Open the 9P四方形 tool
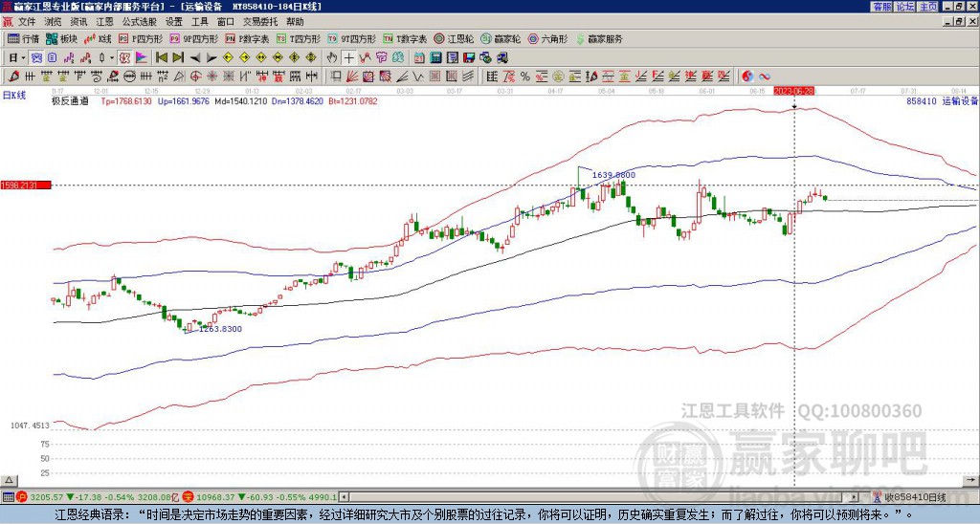The width and height of the screenshot is (980, 524). [193, 38]
